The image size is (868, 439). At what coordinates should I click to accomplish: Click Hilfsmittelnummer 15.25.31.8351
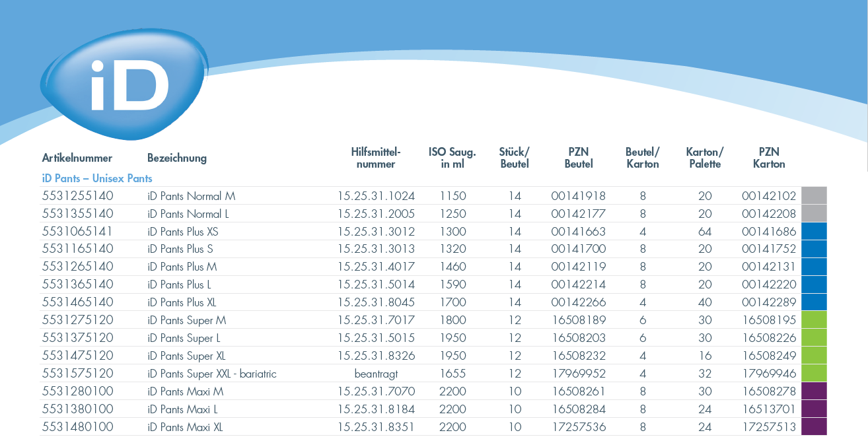pos(376,427)
